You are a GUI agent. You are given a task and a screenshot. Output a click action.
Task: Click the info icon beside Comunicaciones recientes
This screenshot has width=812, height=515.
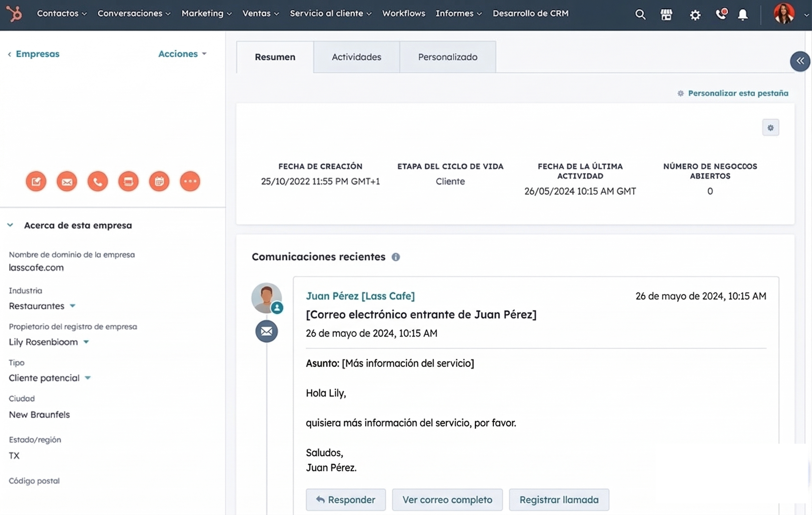click(396, 257)
